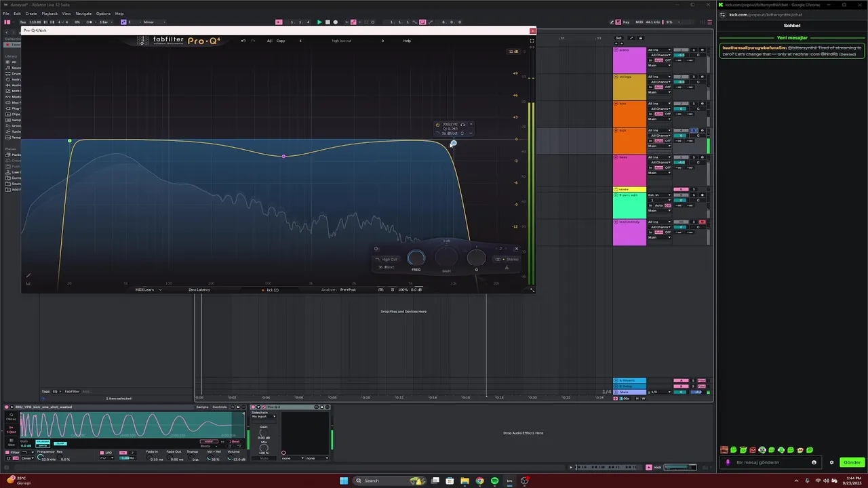Play the sample preview in Simpler
The image size is (868, 488).
(x=12, y=407)
